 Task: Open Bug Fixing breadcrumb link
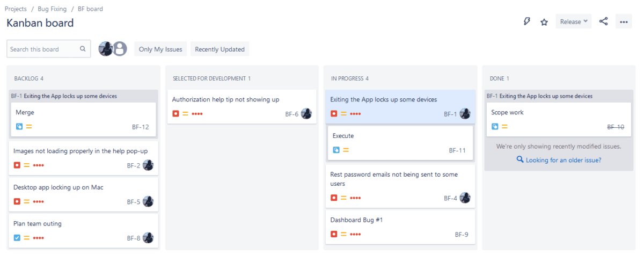52,9
